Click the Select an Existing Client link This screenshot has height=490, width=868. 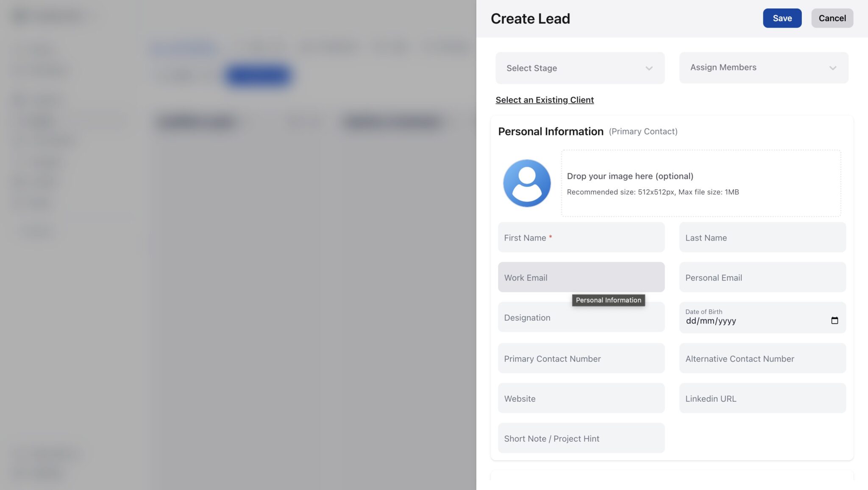[x=545, y=100]
